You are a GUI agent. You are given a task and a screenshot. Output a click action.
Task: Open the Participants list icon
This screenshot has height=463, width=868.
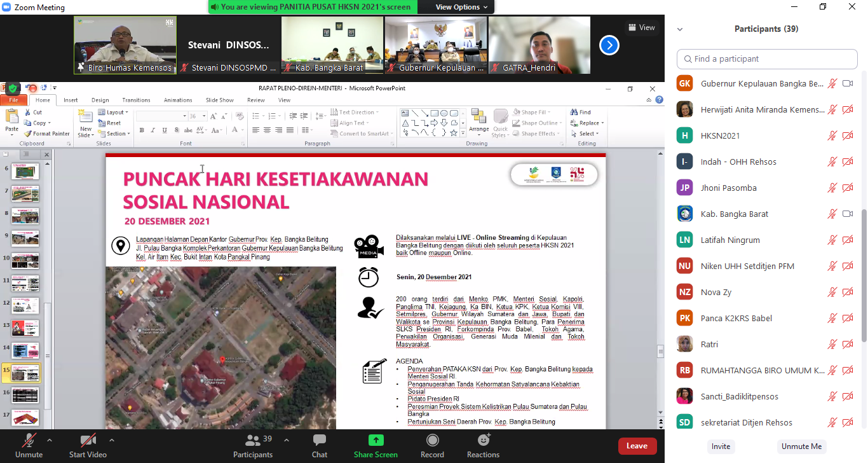pos(253,441)
